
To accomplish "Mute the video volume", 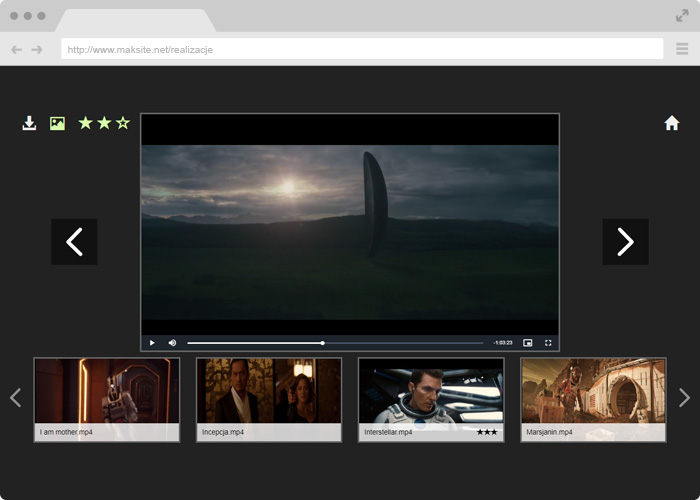I will 172,343.
